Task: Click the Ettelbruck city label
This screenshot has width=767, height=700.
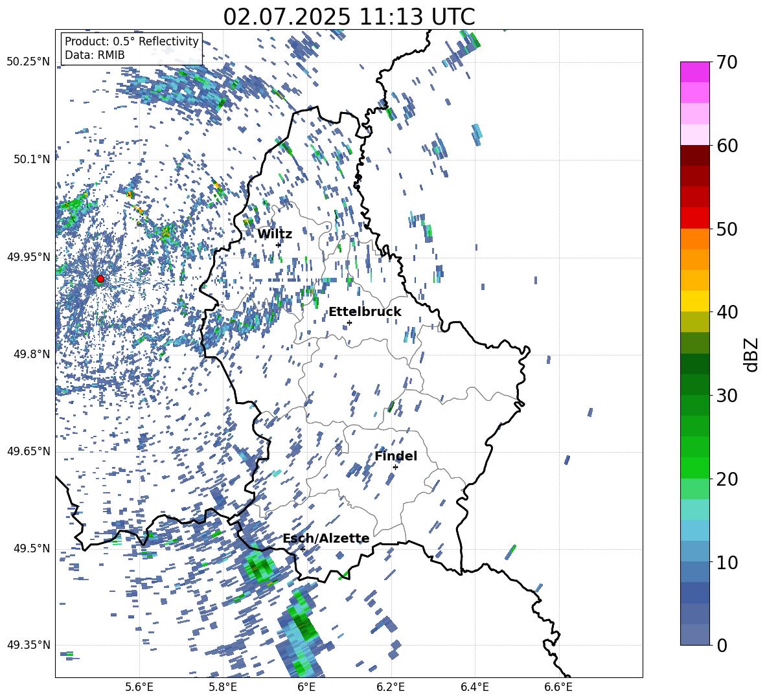Action: point(365,312)
